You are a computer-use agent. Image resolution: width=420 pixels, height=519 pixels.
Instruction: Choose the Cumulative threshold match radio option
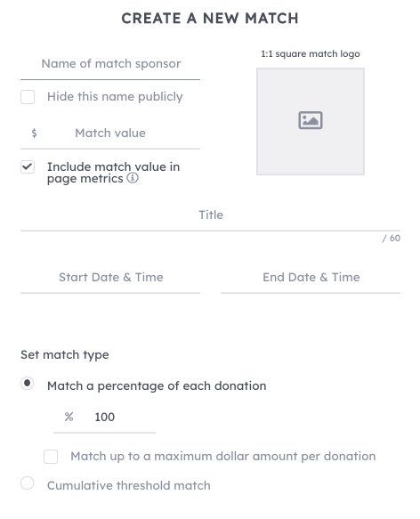coord(27,483)
